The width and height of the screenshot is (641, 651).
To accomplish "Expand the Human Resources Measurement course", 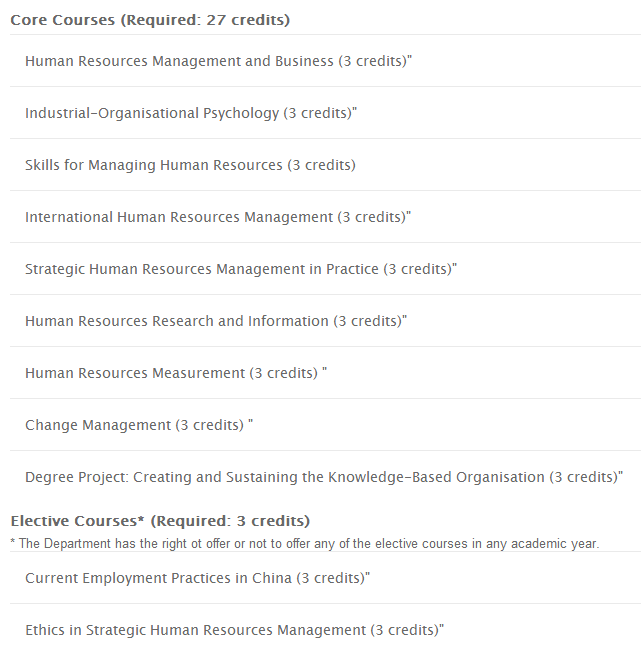I will pos(135,373).
